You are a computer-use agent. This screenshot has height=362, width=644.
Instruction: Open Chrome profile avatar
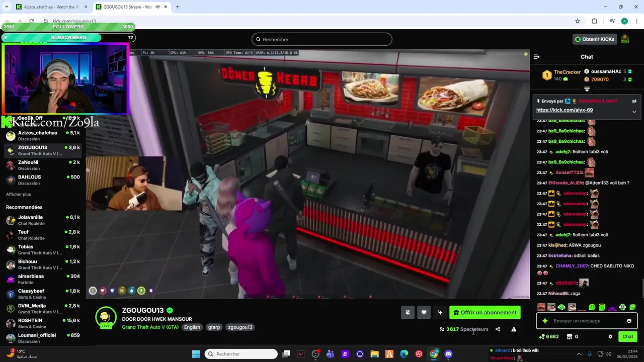(x=624, y=21)
